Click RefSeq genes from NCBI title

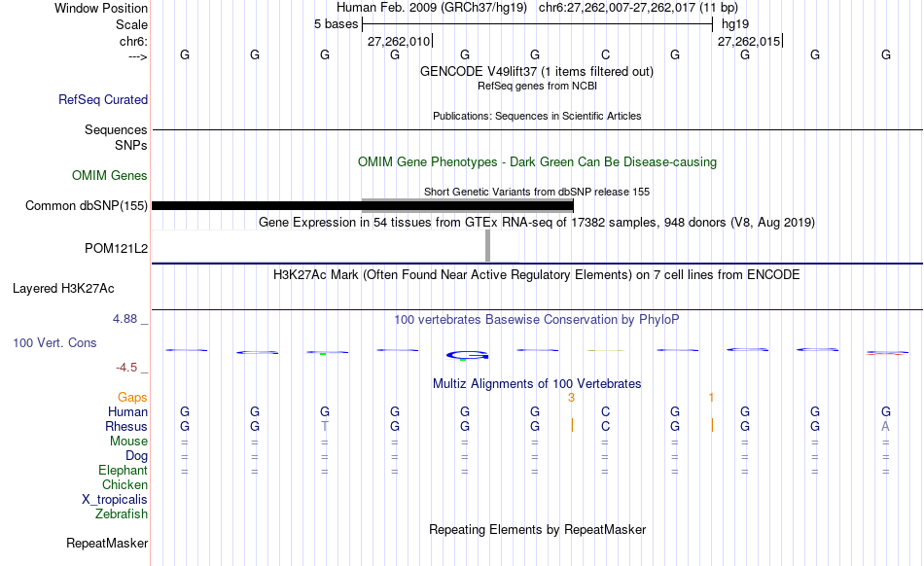click(537, 86)
